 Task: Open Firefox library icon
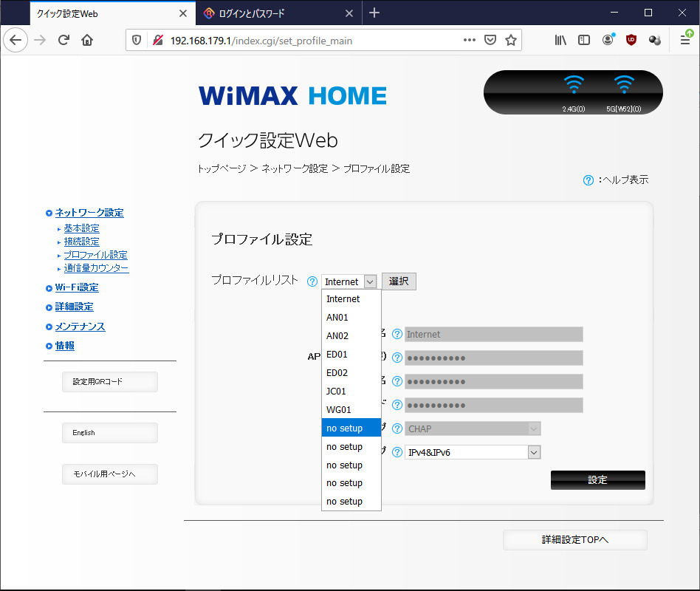pos(560,41)
